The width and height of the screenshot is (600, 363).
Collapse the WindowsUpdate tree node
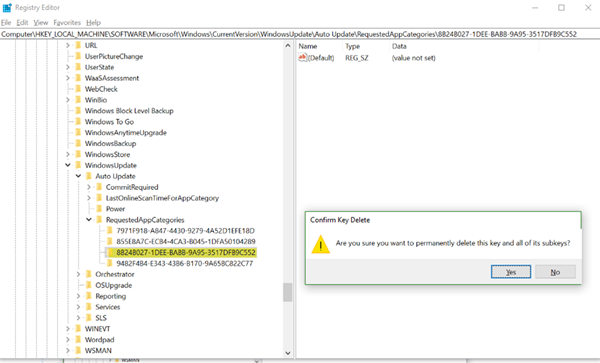[x=68, y=165]
